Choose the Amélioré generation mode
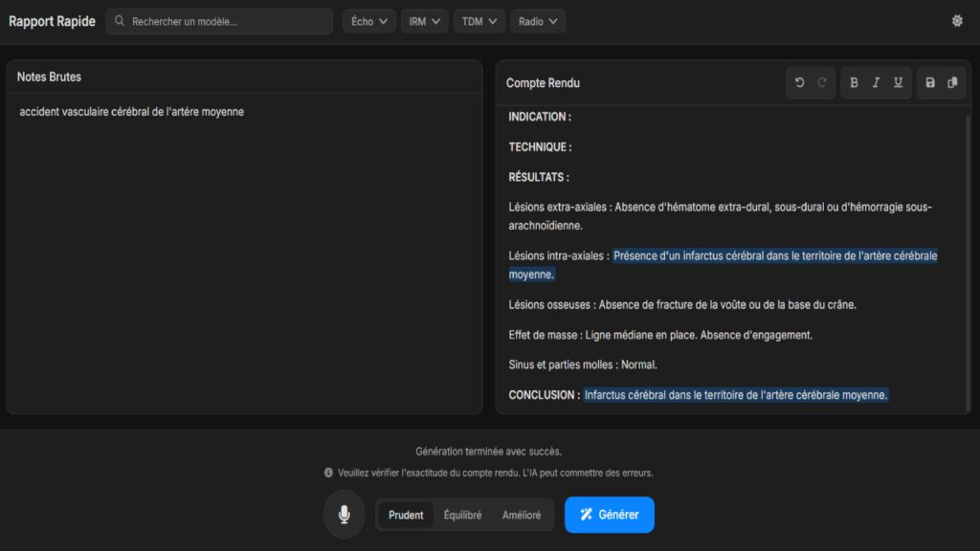The height and width of the screenshot is (551, 980). point(522,515)
